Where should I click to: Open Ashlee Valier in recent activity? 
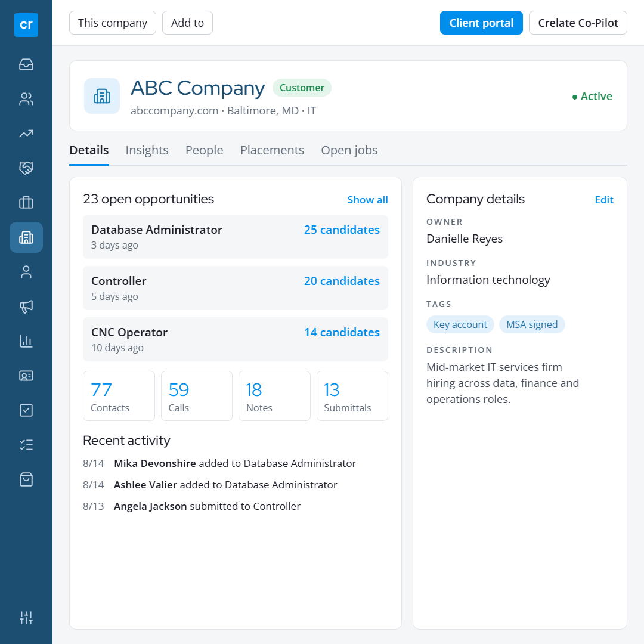(x=145, y=485)
